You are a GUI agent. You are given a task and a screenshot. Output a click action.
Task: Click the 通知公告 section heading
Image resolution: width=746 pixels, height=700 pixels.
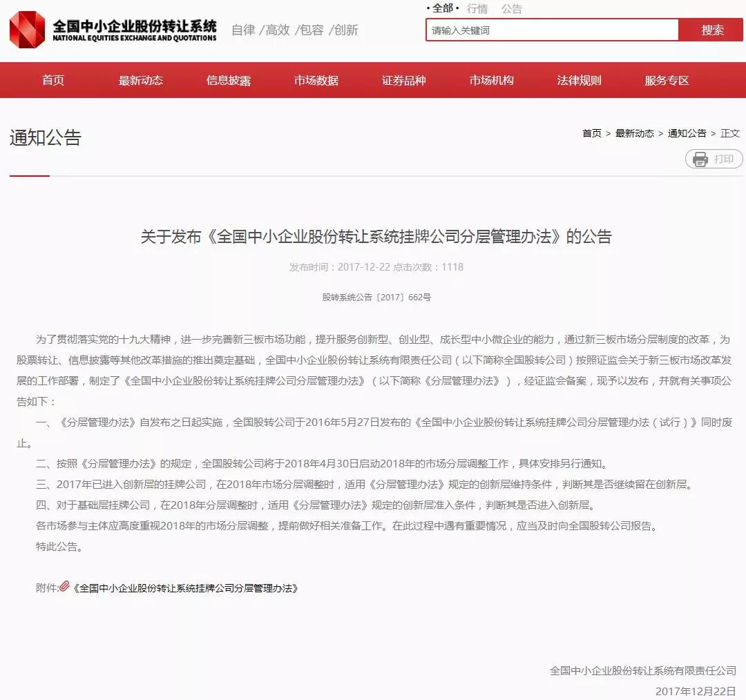(46, 137)
